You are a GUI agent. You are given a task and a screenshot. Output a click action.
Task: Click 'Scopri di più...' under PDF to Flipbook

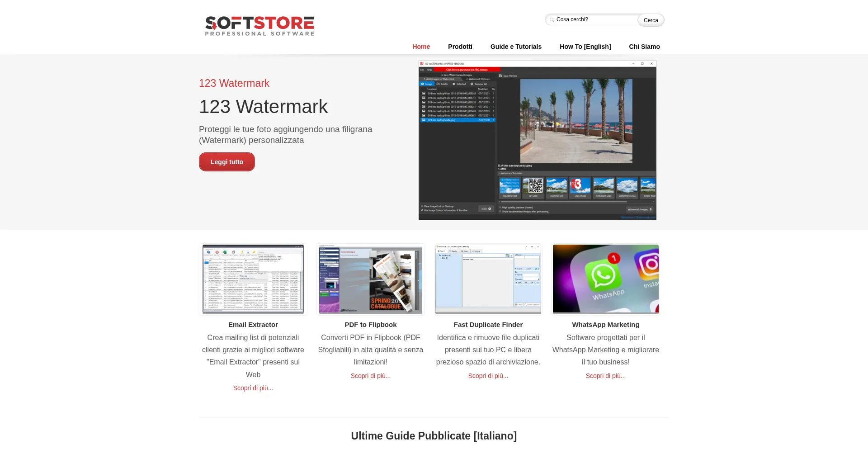[371, 376]
